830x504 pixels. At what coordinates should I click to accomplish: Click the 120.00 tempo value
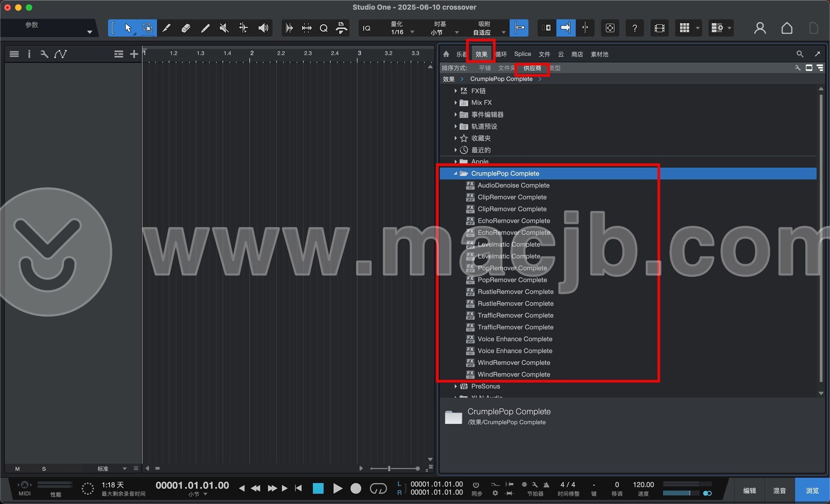[x=643, y=485]
